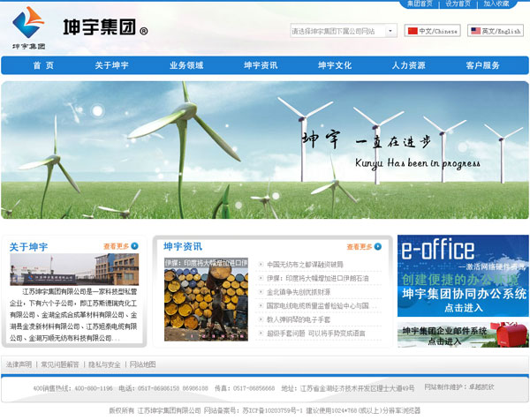Click the 法律声明 footer link
The width and height of the screenshot is (530, 420).
(19, 364)
